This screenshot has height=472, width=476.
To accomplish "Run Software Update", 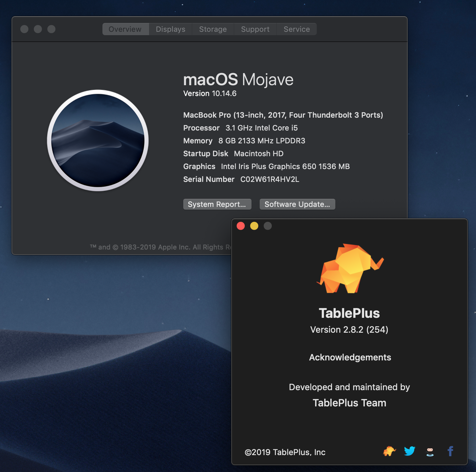I will click(297, 204).
